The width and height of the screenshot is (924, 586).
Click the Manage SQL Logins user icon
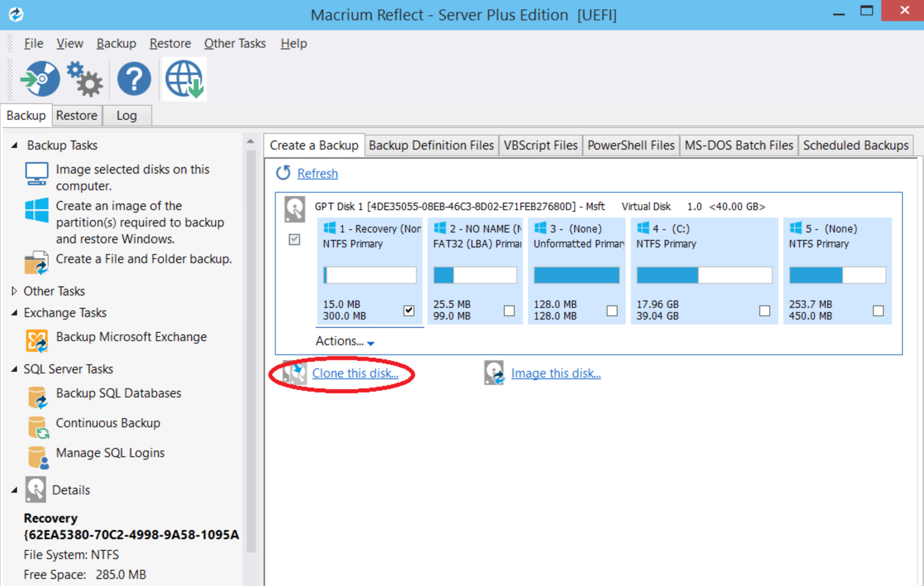click(x=38, y=457)
